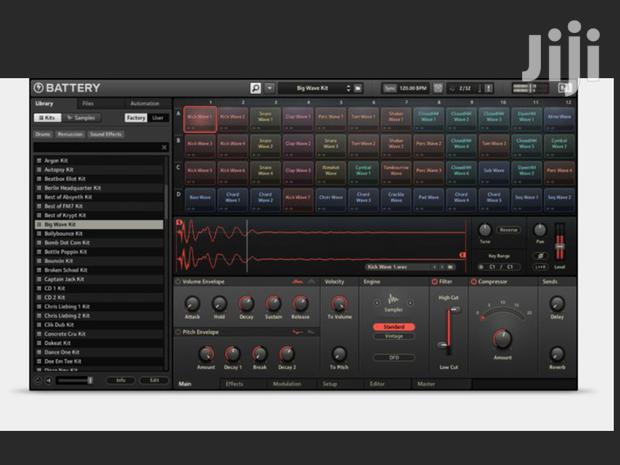Screen dimensions: 620x465
Task: Open the Master tab
Action: click(426, 384)
